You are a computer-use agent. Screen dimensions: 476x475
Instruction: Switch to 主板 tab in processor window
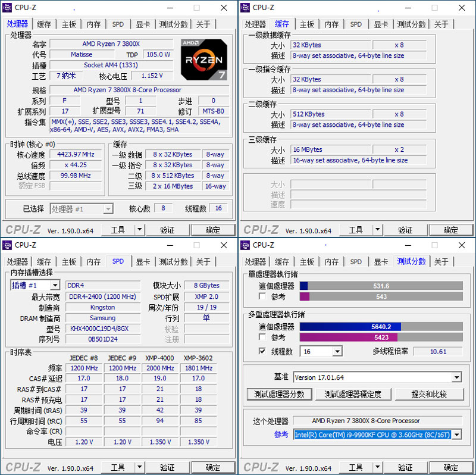tap(69, 24)
